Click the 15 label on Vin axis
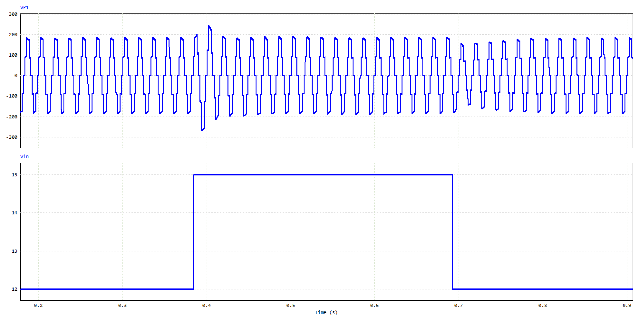This screenshot has height=318, width=644. [15, 175]
